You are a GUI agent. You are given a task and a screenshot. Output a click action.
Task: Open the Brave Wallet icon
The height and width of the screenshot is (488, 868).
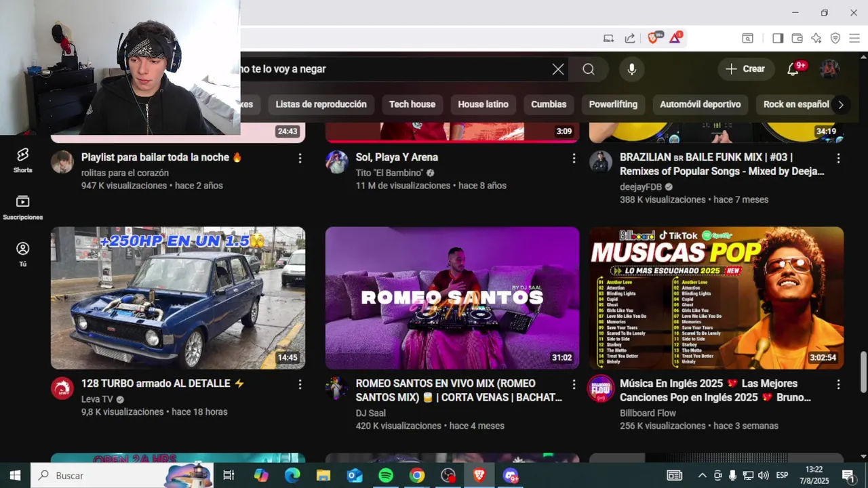tap(797, 38)
